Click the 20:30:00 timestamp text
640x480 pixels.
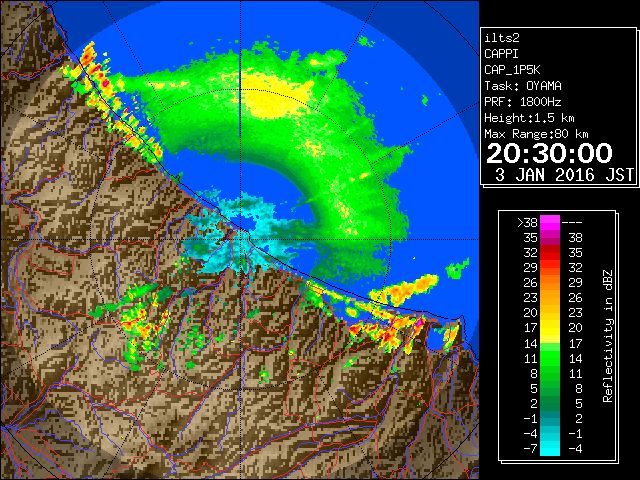point(549,153)
